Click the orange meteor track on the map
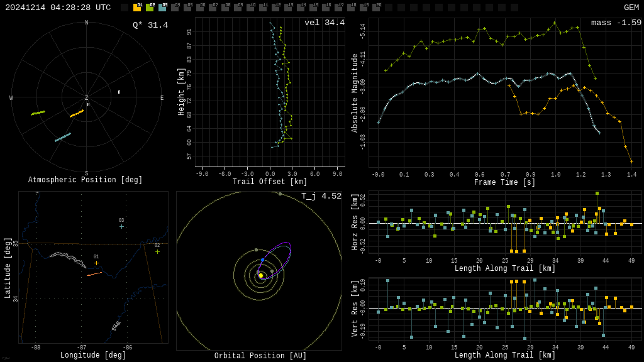 coord(94,274)
